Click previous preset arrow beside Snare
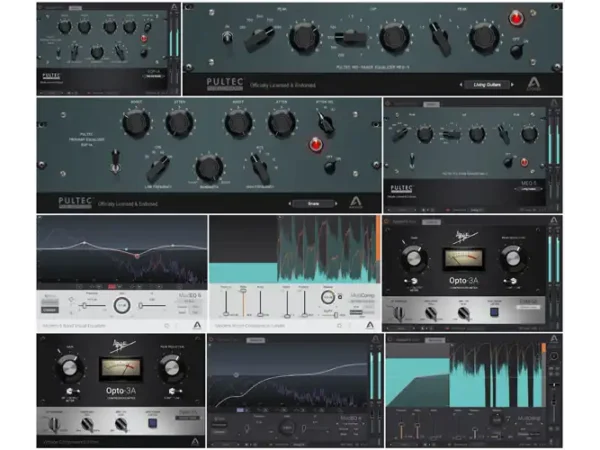The height and width of the screenshot is (450, 600). 290,204
